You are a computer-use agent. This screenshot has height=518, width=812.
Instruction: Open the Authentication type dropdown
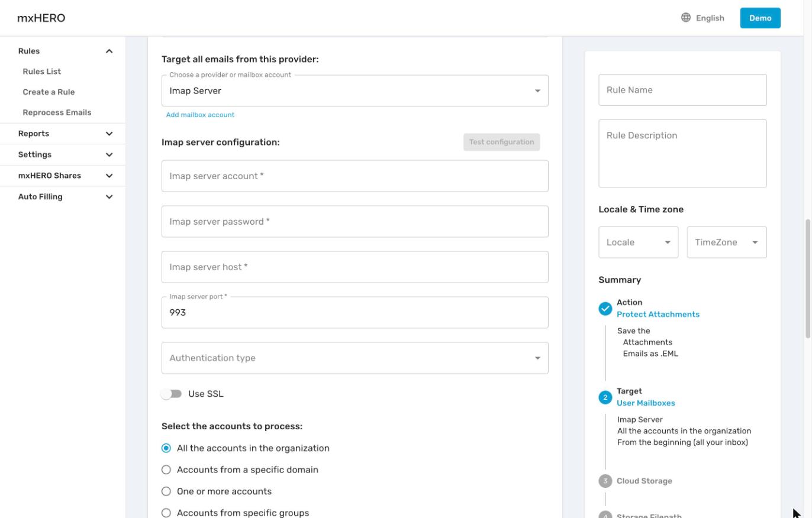tap(355, 358)
